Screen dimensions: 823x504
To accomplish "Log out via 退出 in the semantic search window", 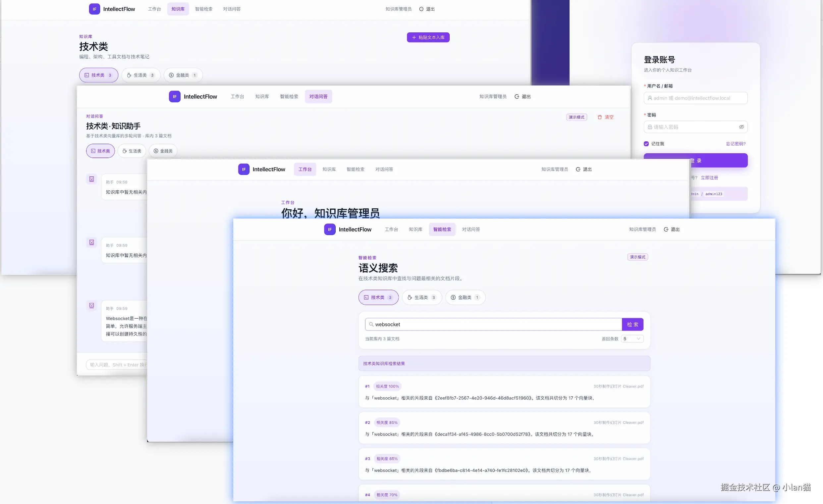I will point(672,229).
